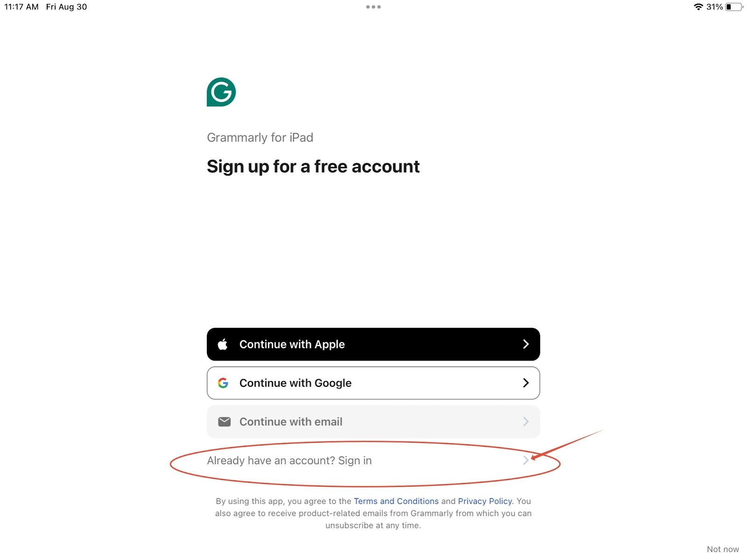Tap the Sign up for a free account heading
The width and height of the screenshot is (747, 560).
313,167
